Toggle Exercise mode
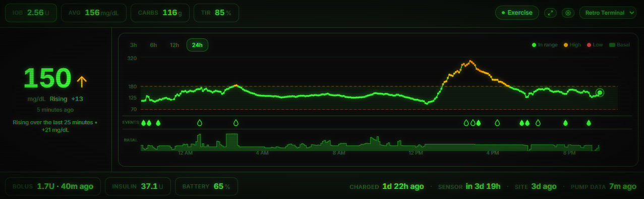Viewport: 644px width, 199px height. coord(517,13)
